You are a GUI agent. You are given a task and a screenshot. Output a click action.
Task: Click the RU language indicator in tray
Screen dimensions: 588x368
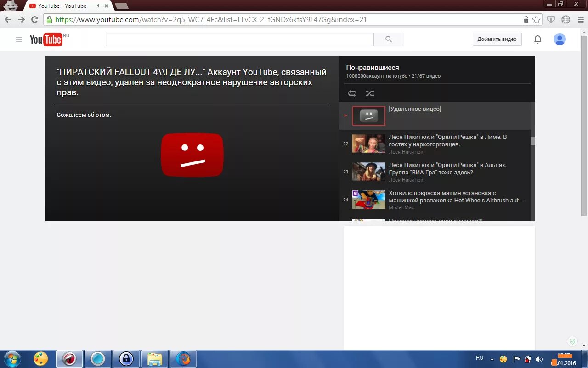tap(480, 358)
